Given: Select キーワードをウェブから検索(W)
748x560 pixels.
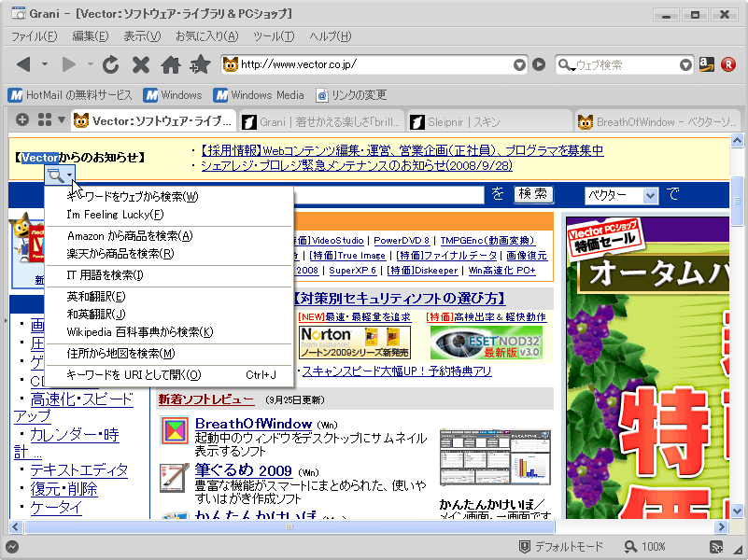Looking at the screenshot, I should (x=169, y=196).
